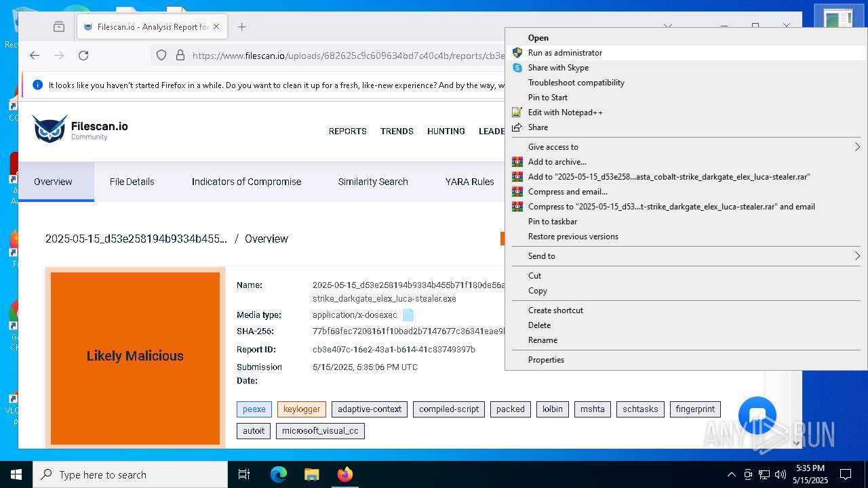
Task: Open the chat bubble widget
Action: [757, 415]
